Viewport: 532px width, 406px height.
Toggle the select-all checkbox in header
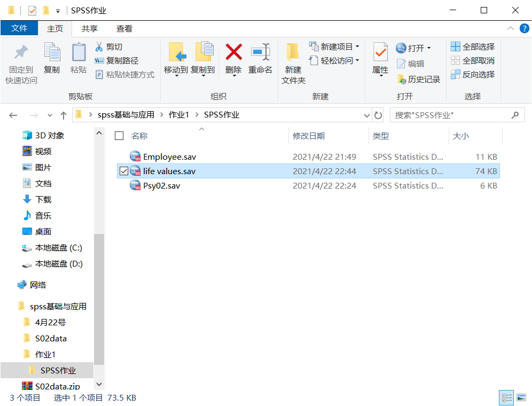point(119,136)
